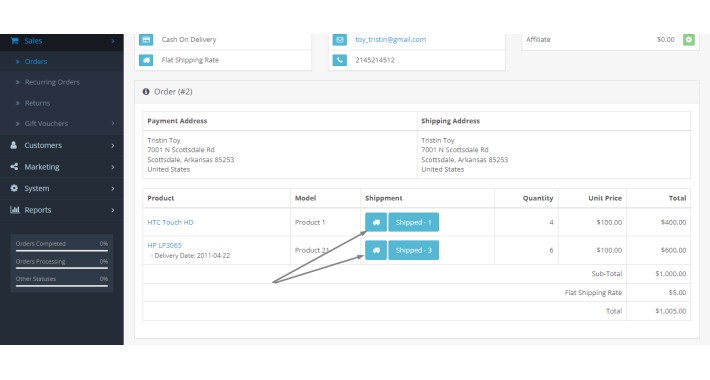Image resolution: width=710 pixels, height=380 pixels.
Task: Click the $1,000.00 sub-total value
Action: 671,274
